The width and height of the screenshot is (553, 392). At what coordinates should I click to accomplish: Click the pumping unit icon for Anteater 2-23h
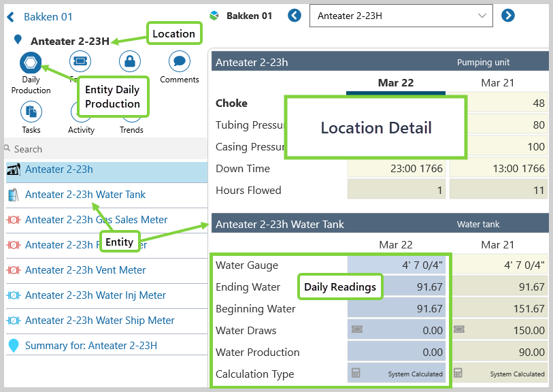[x=14, y=169]
